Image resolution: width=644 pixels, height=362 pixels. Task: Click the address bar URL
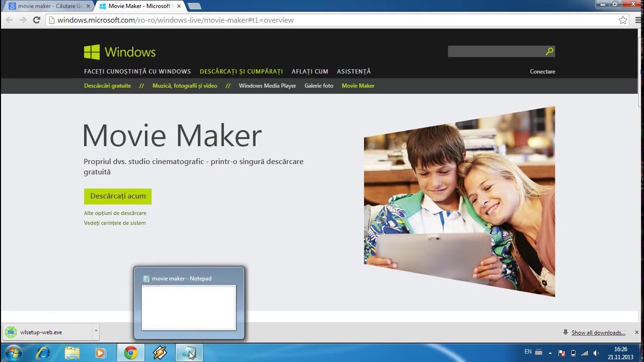[x=176, y=20]
